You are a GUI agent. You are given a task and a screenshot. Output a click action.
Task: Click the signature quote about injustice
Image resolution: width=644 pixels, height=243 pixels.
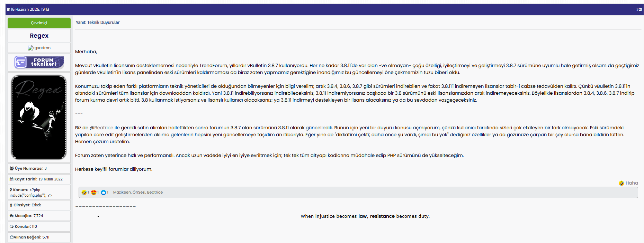[365, 216]
